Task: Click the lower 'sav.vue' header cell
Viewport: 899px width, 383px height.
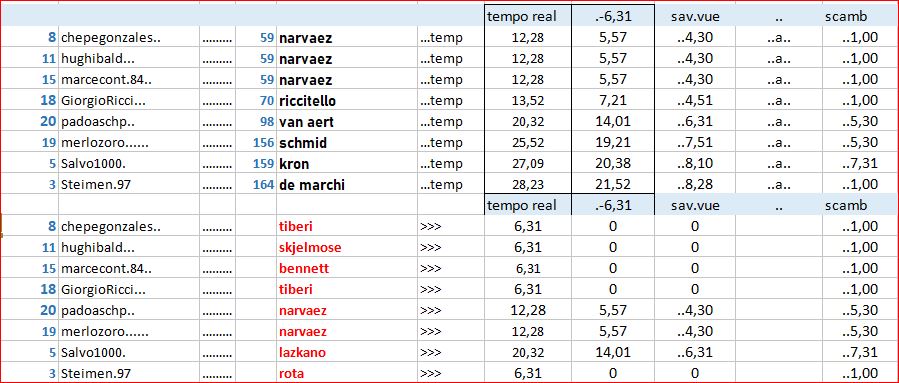Action: 695,205
